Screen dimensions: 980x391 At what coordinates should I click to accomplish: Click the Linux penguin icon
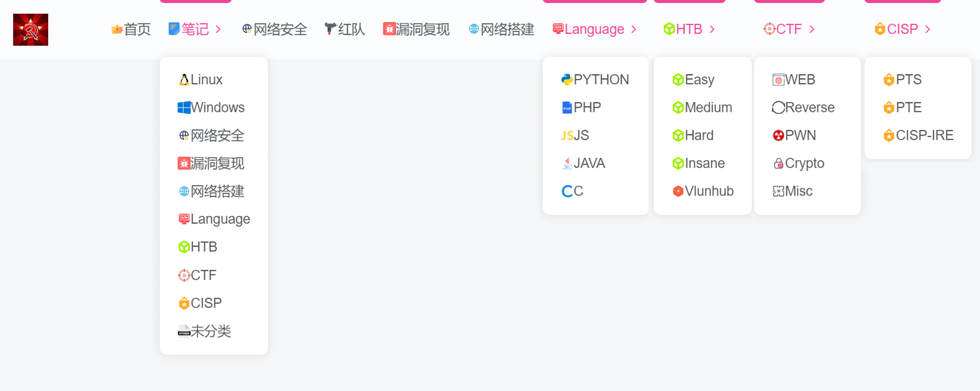(x=184, y=79)
